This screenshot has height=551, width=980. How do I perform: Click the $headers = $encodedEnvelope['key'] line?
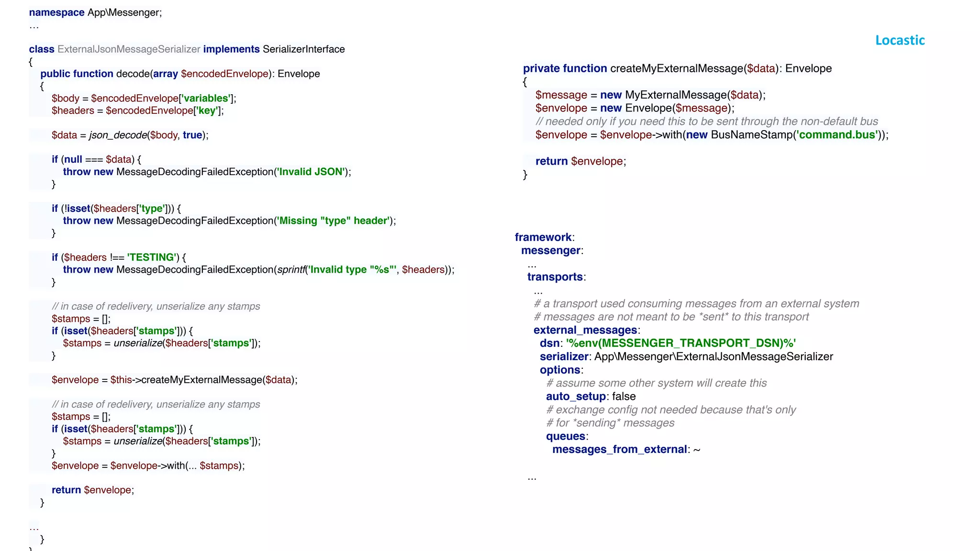click(x=138, y=110)
